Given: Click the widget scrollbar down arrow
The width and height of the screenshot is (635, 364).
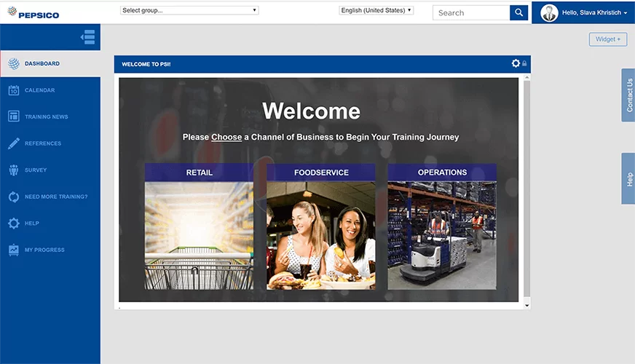Looking at the screenshot, I should 527,306.
